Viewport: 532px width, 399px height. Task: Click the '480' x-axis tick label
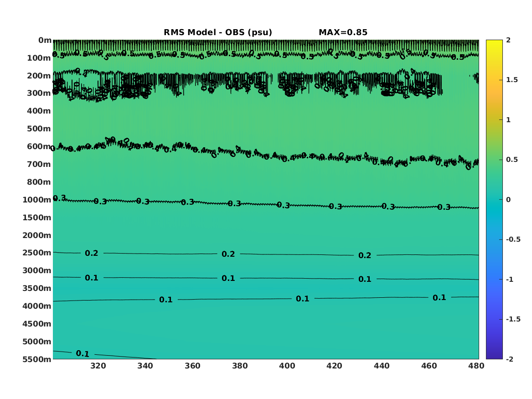[x=476, y=366]
